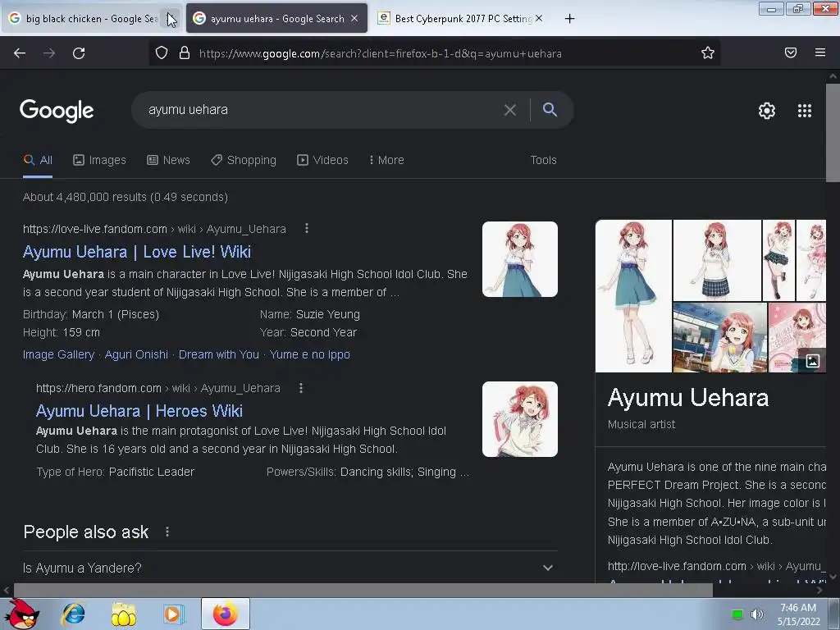This screenshot has width=840, height=630.
Task: Switch to Shopping results
Action: click(x=244, y=160)
